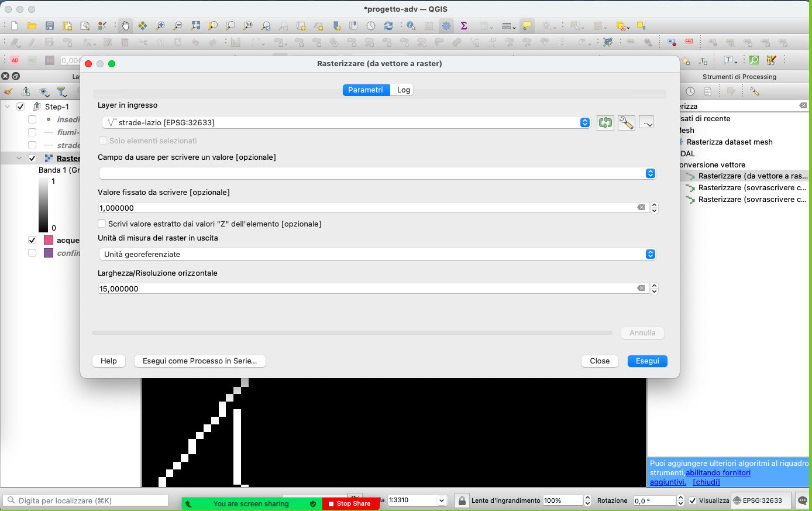812x511 pixels.
Task: Click the iterate-over-layer green arrows icon
Action: [x=605, y=122]
